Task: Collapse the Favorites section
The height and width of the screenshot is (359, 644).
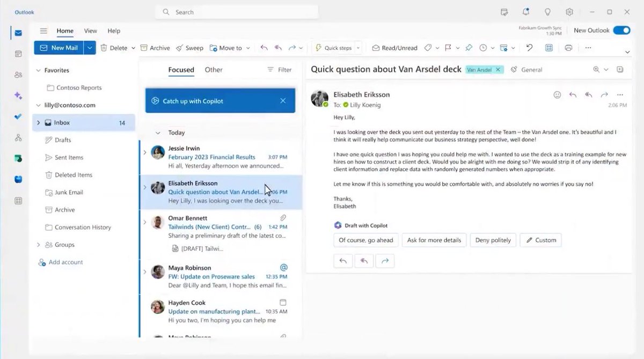Action: click(38, 70)
